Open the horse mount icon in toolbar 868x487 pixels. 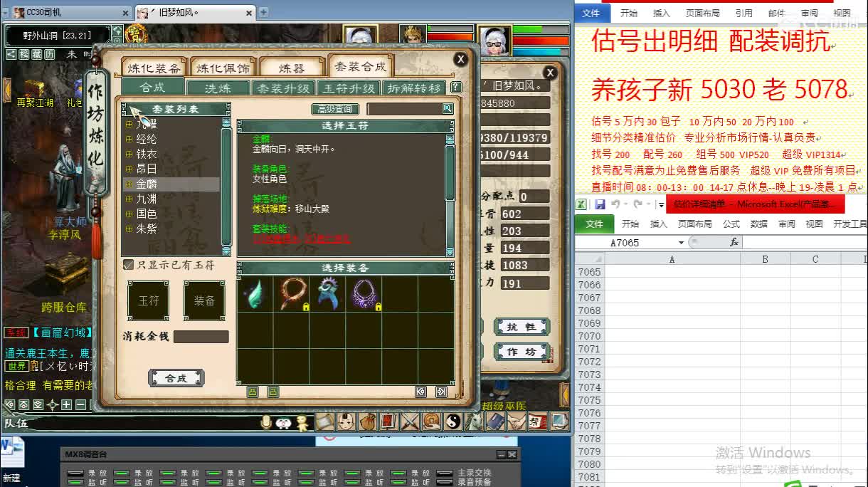[x=474, y=421]
